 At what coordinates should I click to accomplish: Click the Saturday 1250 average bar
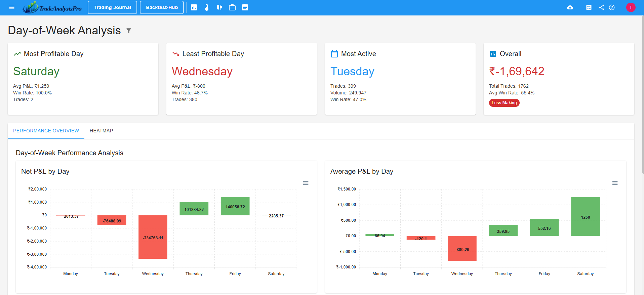(x=586, y=216)
